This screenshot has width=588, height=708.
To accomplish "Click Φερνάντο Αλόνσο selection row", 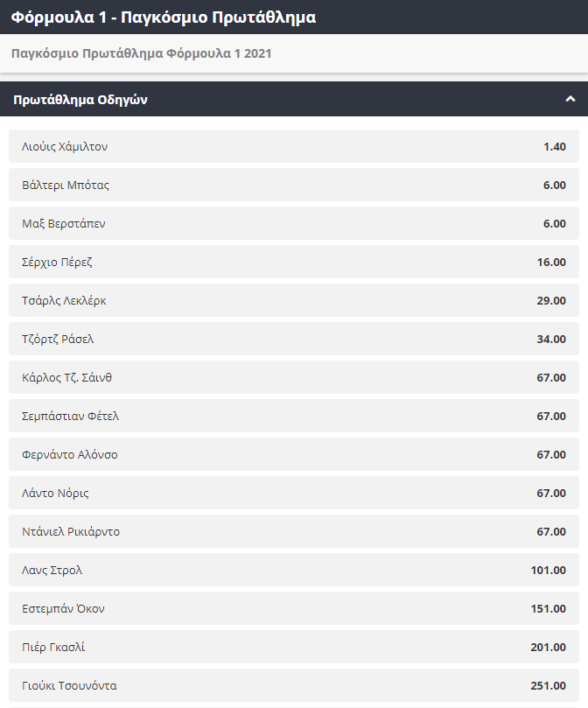I will (x=293, y=455).
